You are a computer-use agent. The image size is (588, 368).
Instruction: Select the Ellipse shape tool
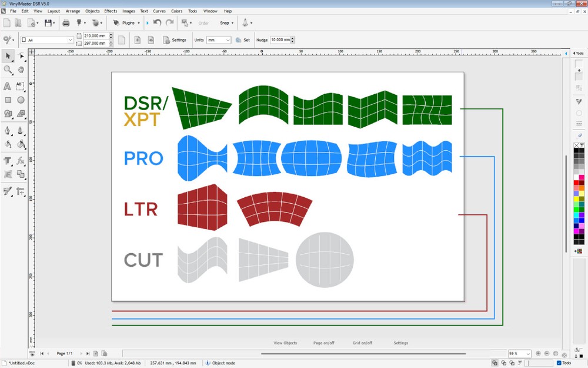point(21,100)
